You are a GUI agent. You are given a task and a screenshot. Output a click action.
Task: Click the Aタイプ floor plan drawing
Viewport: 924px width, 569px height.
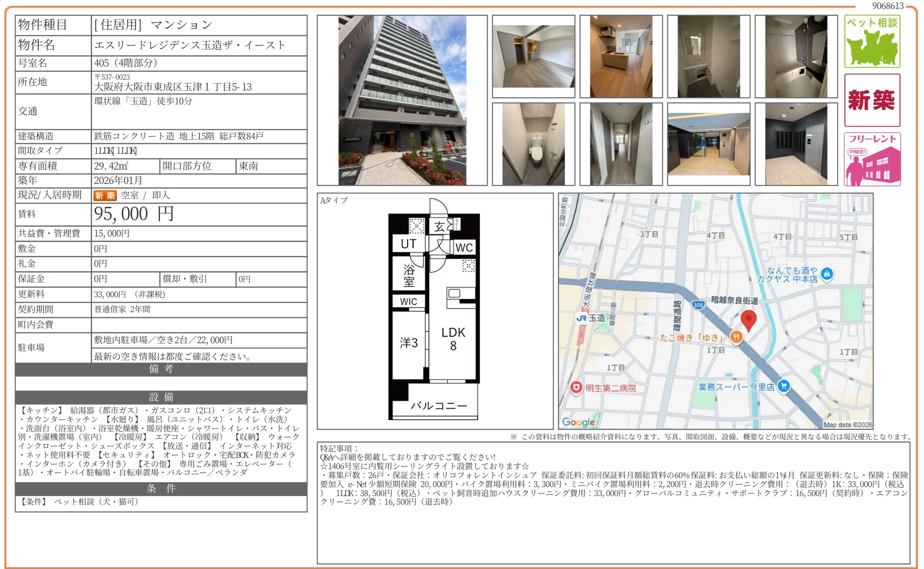pos(434,310)
